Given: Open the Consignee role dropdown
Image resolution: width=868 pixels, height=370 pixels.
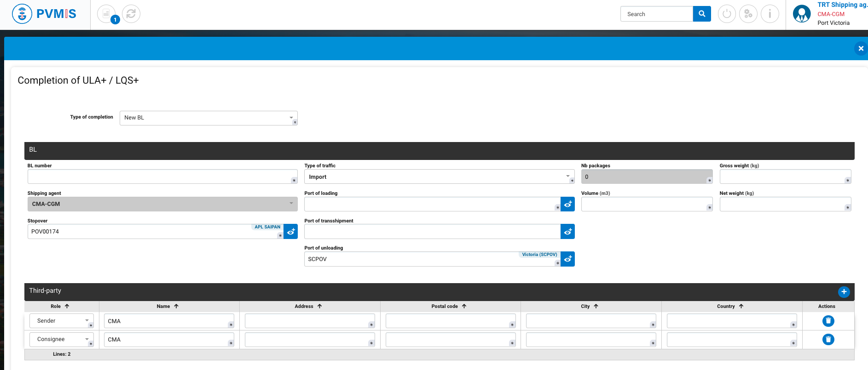Looking at the screenshot, I should (x=62, y=339).
